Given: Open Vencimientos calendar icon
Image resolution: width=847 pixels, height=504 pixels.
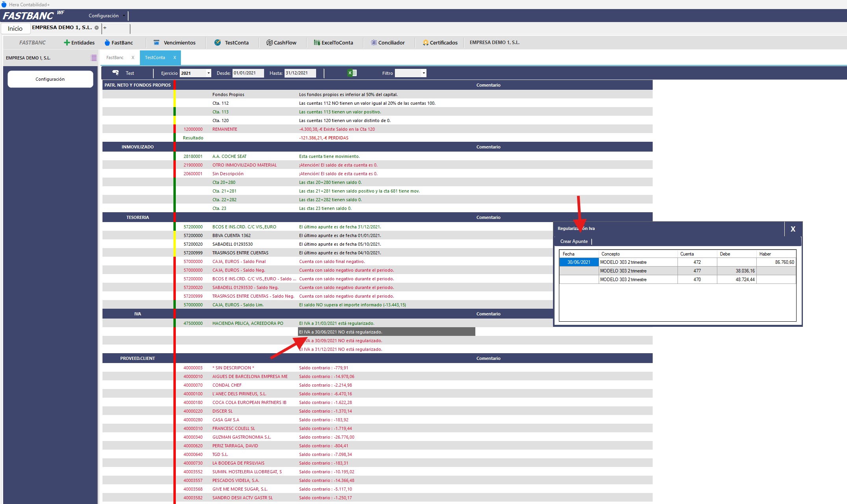Looking at the screenshot, I should (156, 43).
